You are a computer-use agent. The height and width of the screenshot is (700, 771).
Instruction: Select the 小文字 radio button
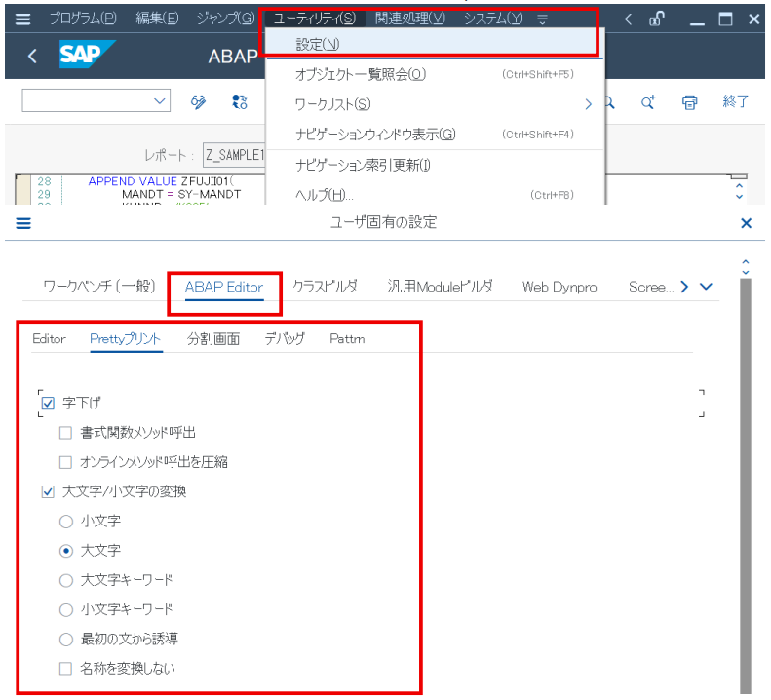pos(66,522)
